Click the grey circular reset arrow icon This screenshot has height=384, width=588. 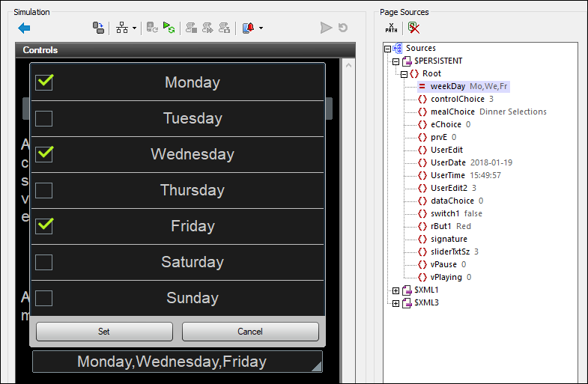coord(343,28)
